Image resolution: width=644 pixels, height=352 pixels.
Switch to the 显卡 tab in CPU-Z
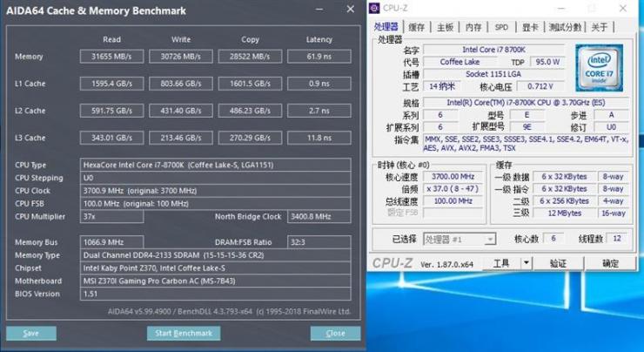[x=530, y=27]
